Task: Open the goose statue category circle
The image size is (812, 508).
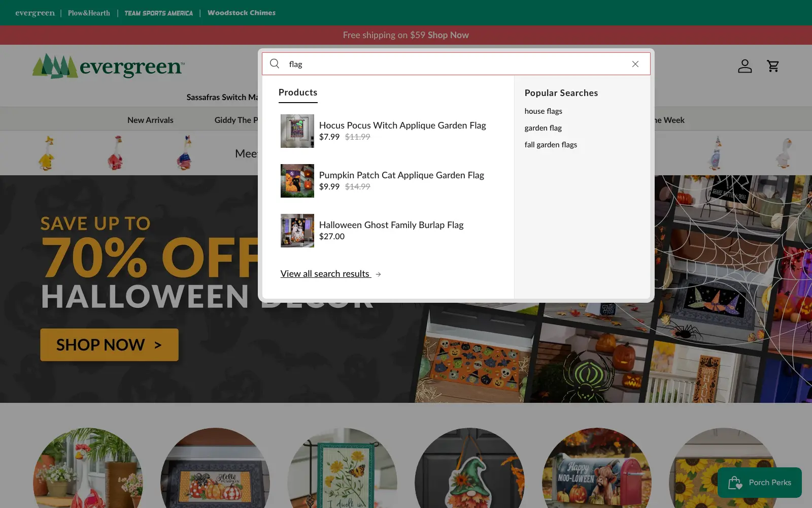Action: click(x=88, y=468)
